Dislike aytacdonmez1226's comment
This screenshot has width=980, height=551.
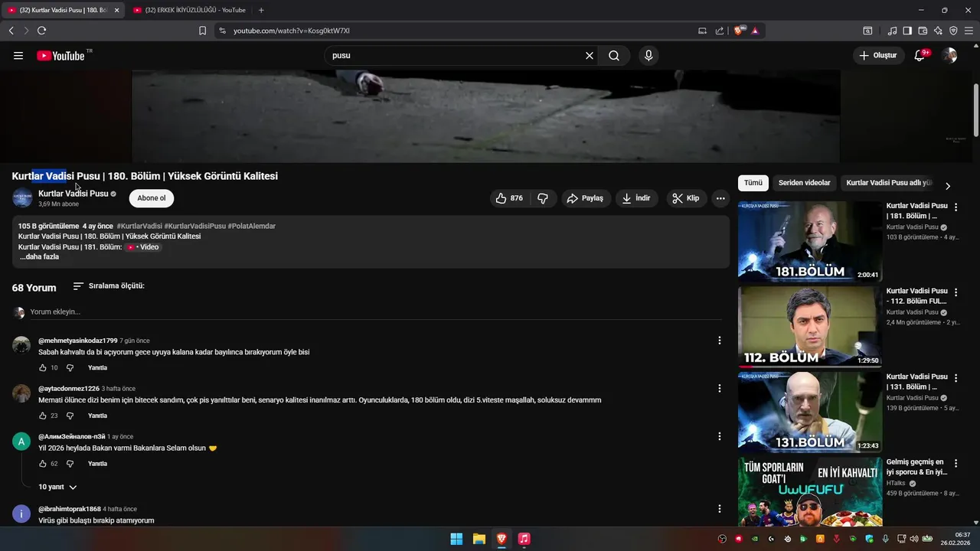[70, 416]
